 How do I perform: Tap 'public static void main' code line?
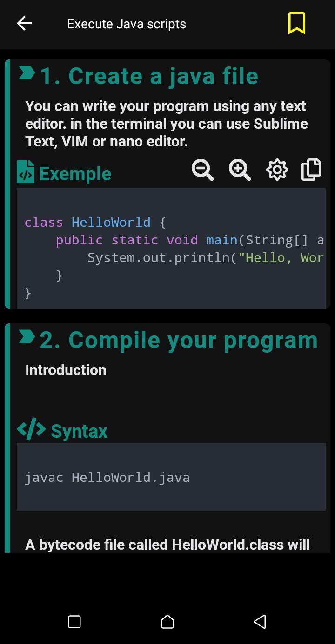coord(190,240)
